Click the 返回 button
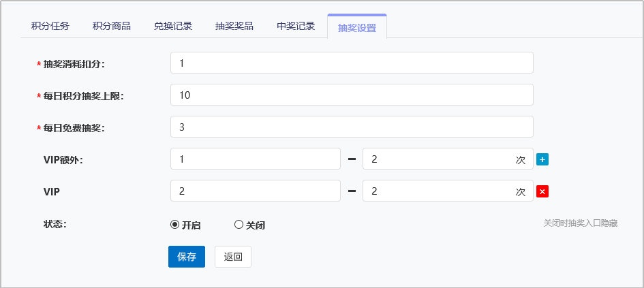 tap(233, 257)
